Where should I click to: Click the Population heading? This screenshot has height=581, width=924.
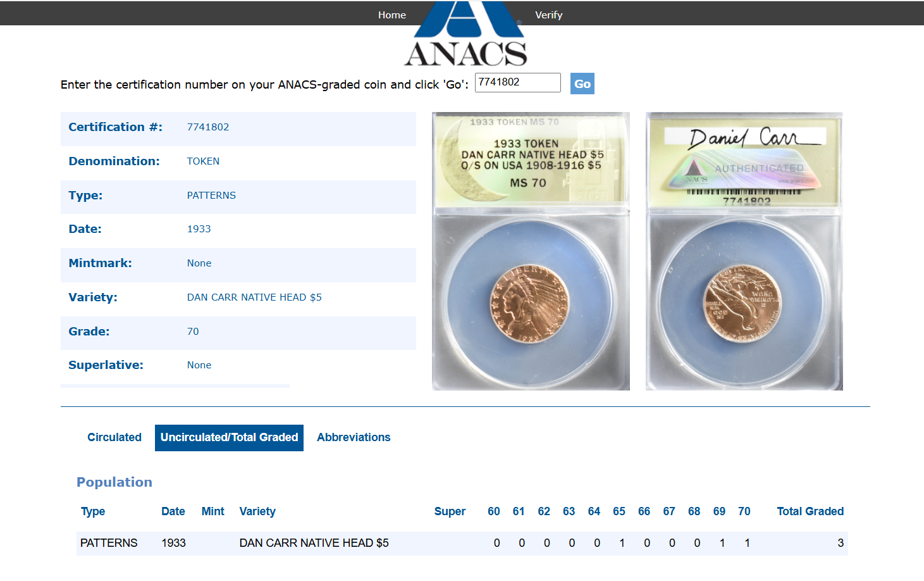(114, 482)
